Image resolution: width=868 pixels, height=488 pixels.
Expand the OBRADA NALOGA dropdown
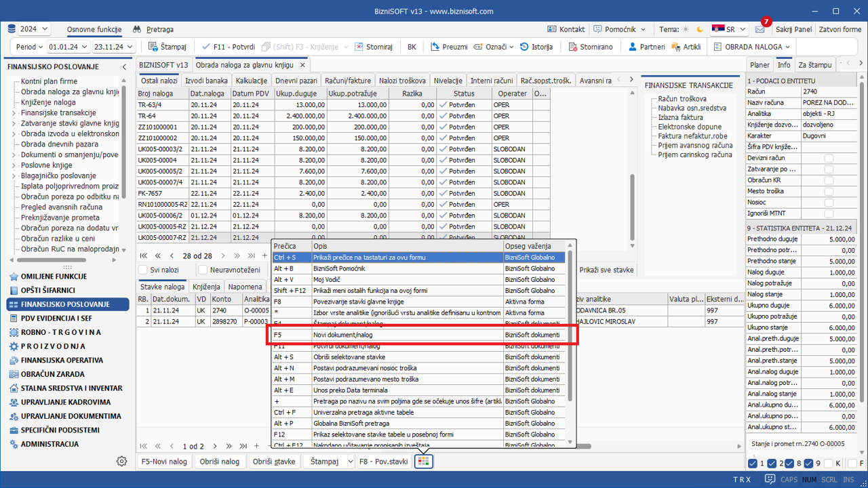pyautogui.click(x=753, y=47)
